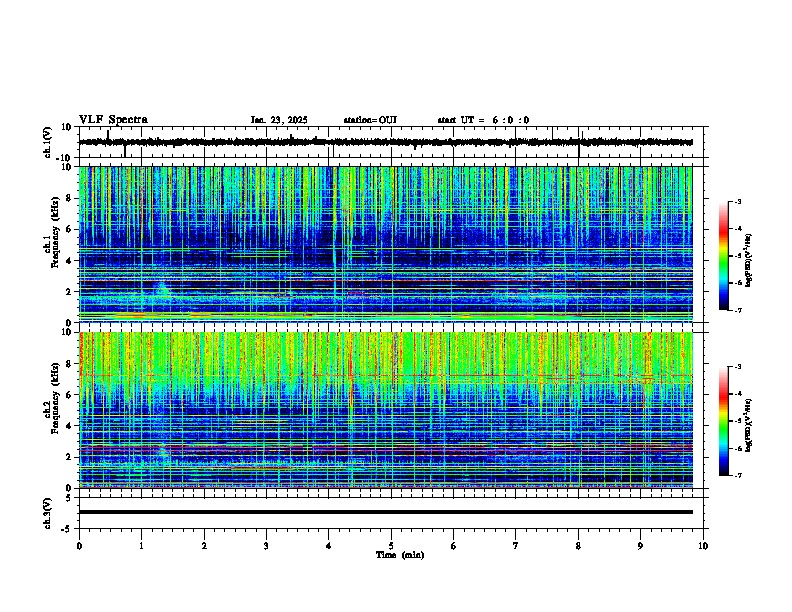Click inside the ch.1 spectrogram panel
Image resolution: width=792 pixels, height=612 pixels.
tap(386, 244)
